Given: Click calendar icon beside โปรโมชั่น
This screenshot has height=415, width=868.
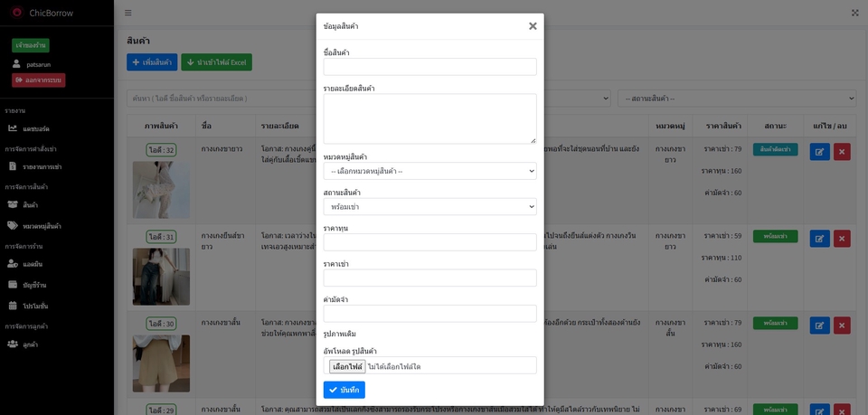Looking at the screenshot, I should pyautogui.click(x=12, y=306).
